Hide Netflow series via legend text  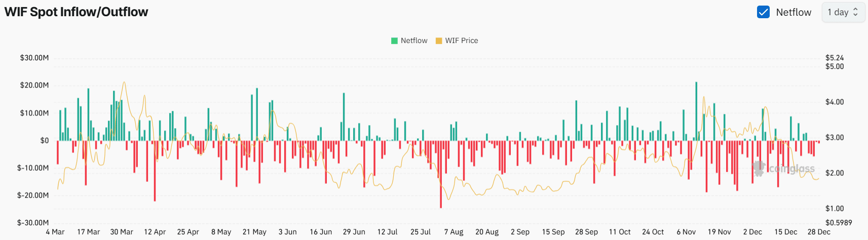click(x=414, y=41)
